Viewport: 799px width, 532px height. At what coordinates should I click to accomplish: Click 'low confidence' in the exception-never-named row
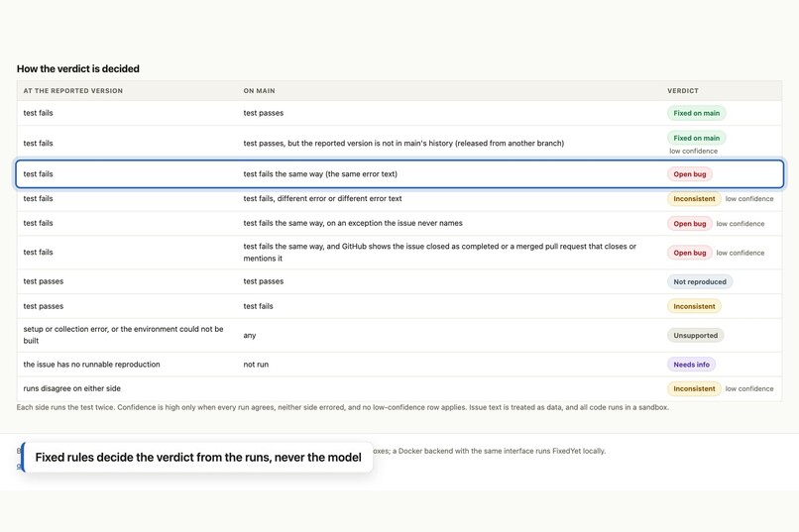point(740,224)
